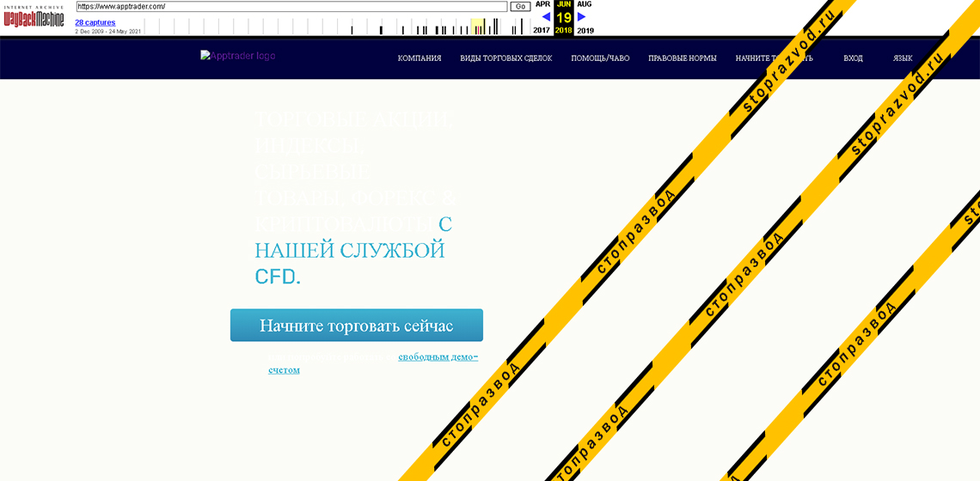The width and height of the screenshot is (980, 481).
Task: Go to previous capture with left blue arrow
Action: [546, 17]
